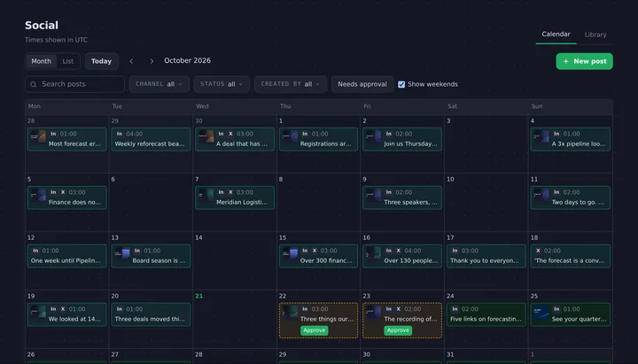638x364 pixels.
Task: Click the Search posts field
Action: [x=74, y=85]
